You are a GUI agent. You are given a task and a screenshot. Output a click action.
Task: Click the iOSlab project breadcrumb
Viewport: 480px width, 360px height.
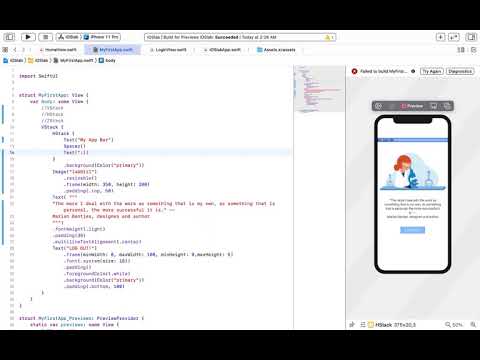[x=13, y=60]
